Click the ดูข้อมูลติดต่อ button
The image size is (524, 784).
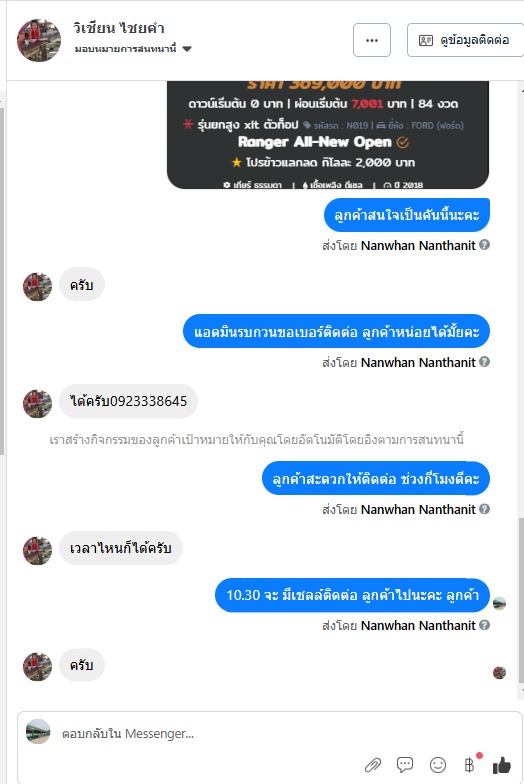[466, 40]
